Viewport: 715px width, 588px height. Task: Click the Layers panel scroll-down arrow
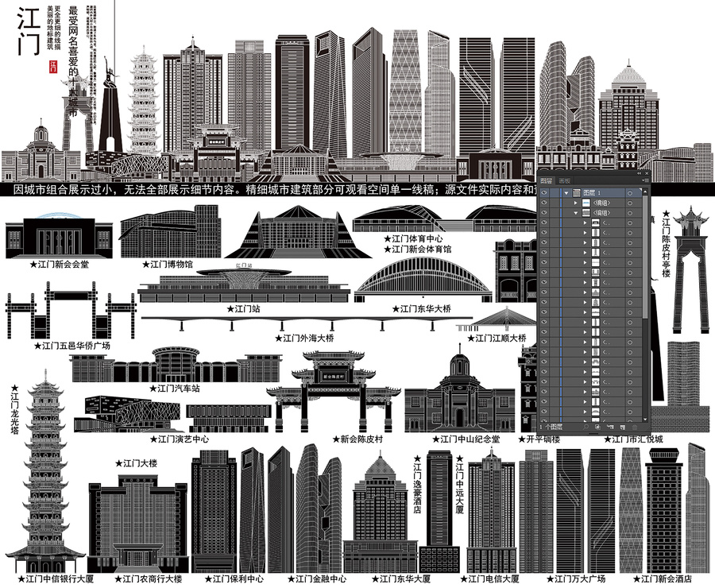[645, 420]
